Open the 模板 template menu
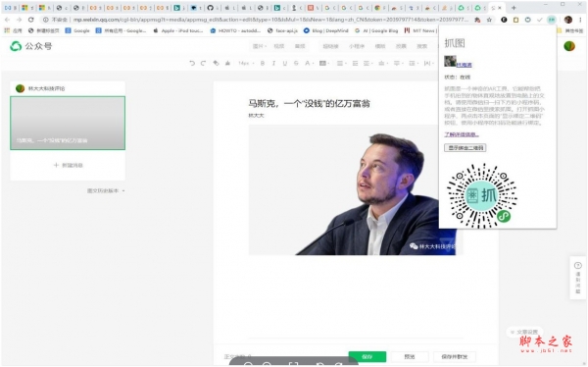The width and height of the screenshot is (588, 367). (x=380, y=46)
